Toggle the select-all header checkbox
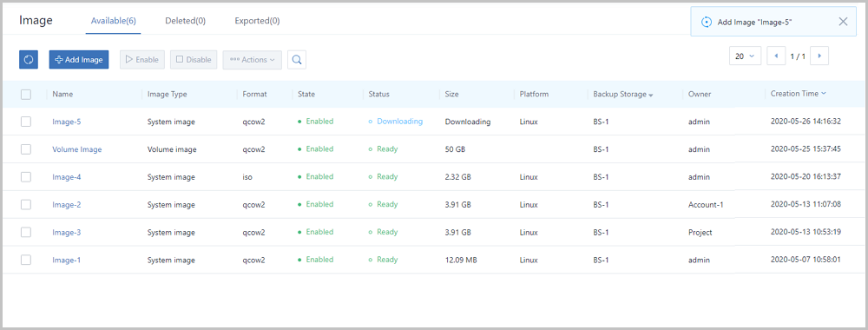This screenshot has height=330, width=868. (26, 94)
